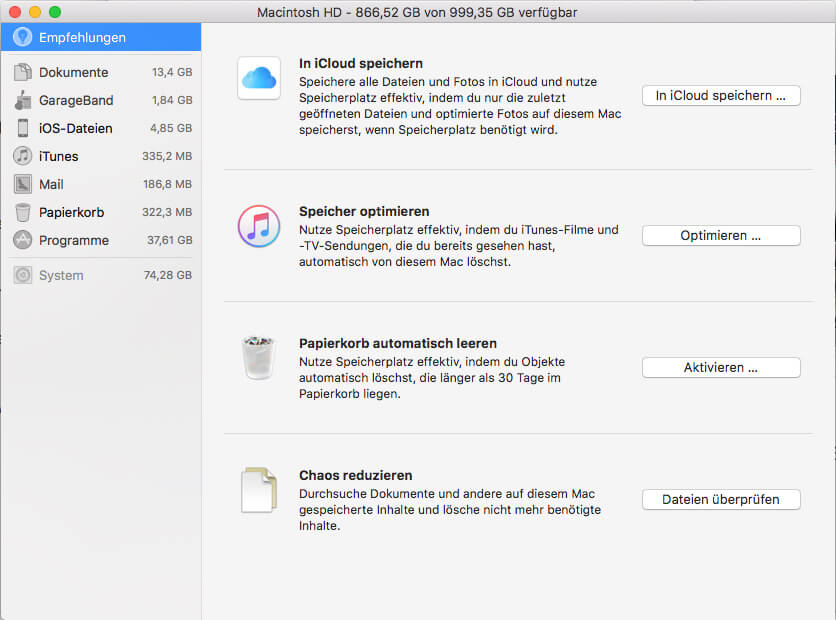
Task: Click the iTunes music note sidebar icon
Action: (22, 156)
